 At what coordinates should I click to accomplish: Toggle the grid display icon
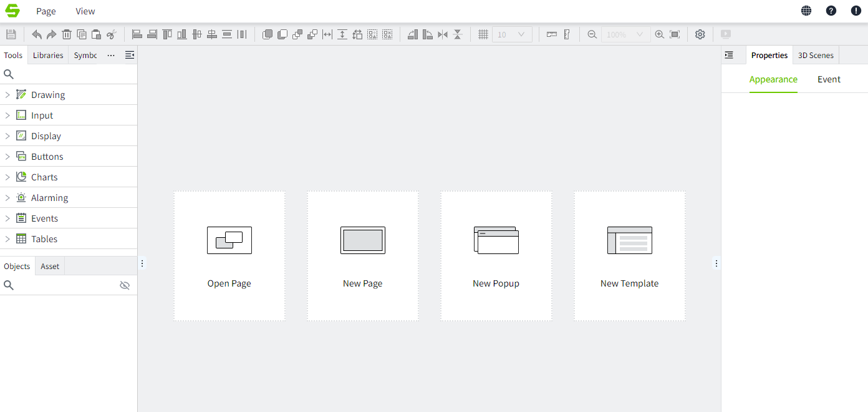point(483,35)
